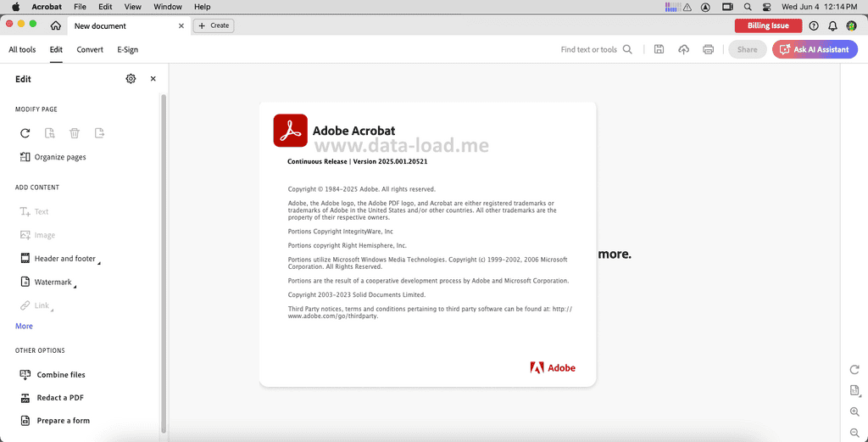Viewport: 868px width, 442px height.
Task: Open page display options icon in right rail
Action: pos(854,390)
